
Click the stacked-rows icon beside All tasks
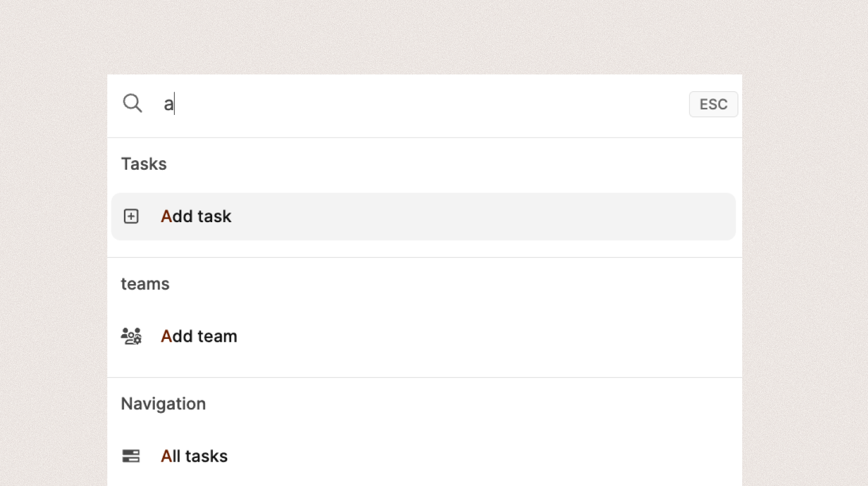click(x=131, y=456)
